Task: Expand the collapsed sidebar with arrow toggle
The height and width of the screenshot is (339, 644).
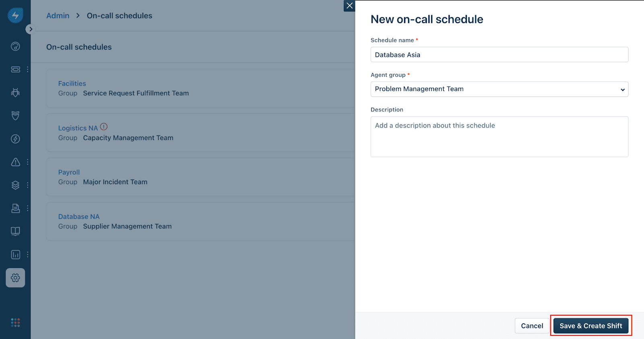Action: coord(31,29)
